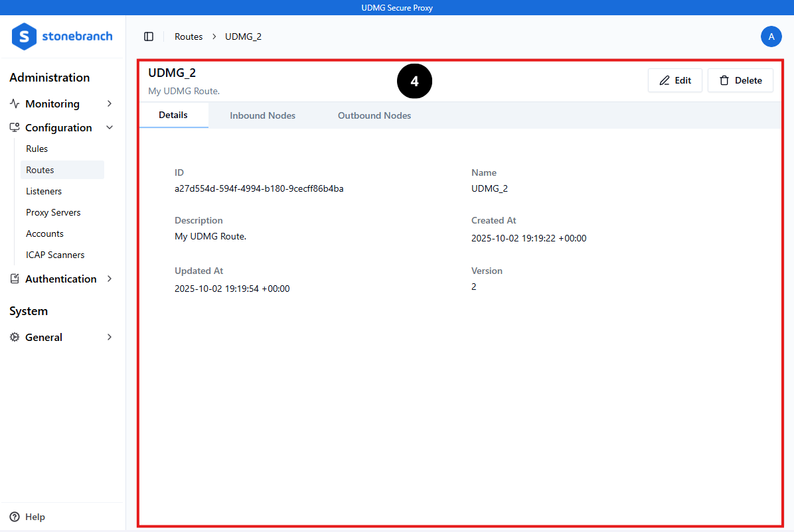Screen dimensions: 794x532
Task: Expand the General section chevron
Action: tap(110, 337)
